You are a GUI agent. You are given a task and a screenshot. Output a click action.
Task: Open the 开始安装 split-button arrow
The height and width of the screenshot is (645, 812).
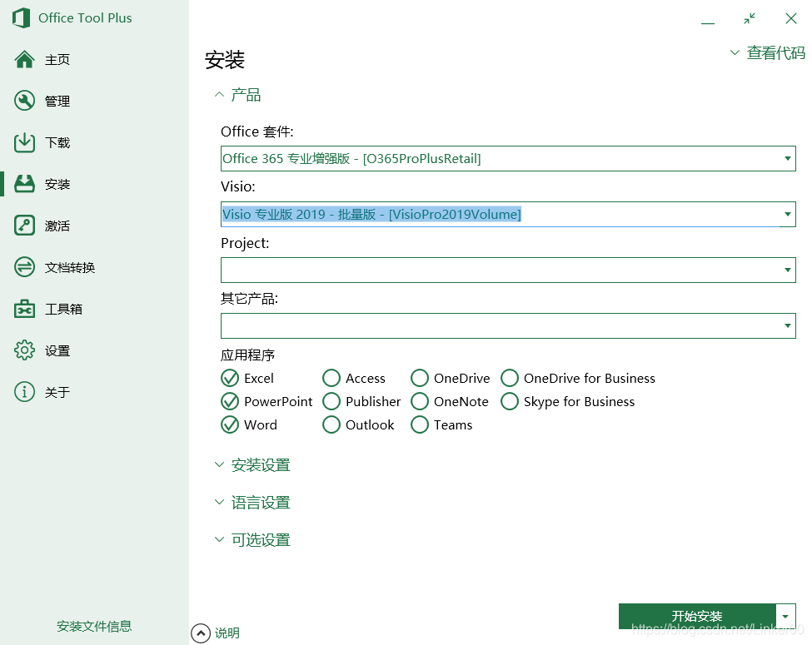(x=785, y=617)
